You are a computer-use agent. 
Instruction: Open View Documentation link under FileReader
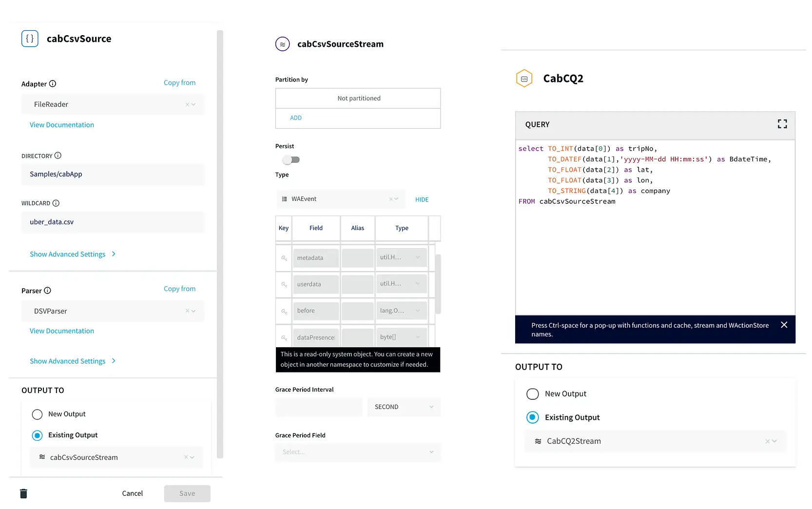click(62, 125)
